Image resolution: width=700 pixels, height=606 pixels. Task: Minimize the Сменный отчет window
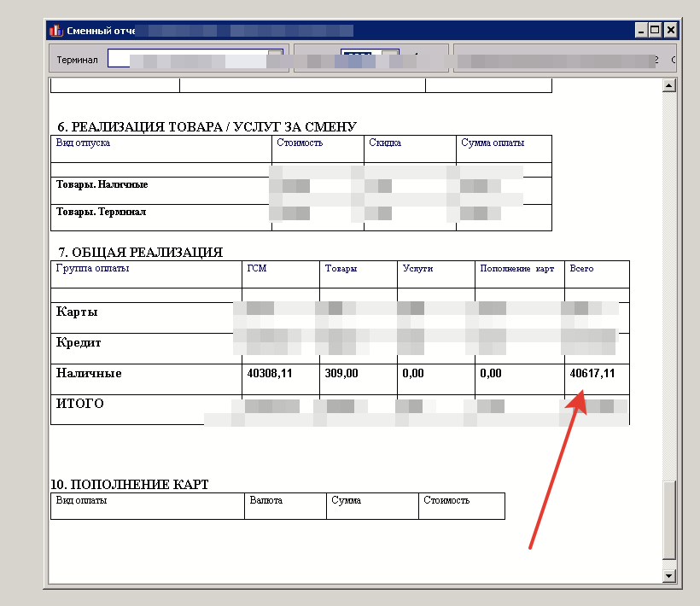(x=640, y=30)
